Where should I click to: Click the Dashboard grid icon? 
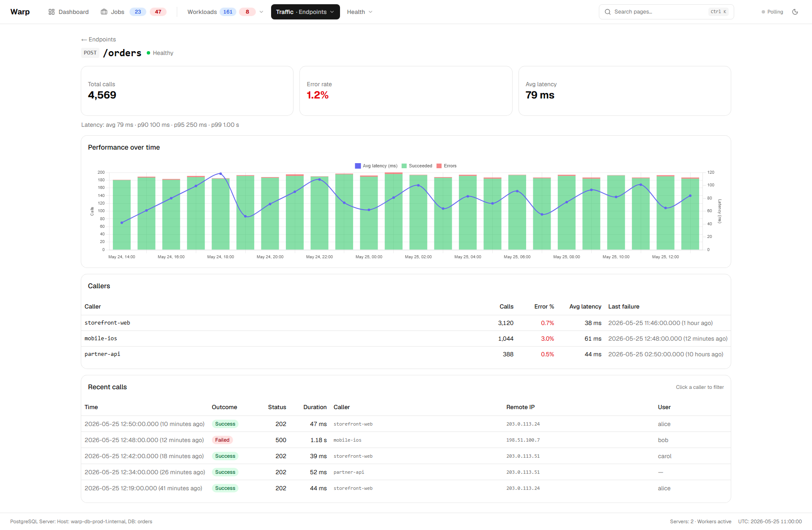click(x=52, y=12)
